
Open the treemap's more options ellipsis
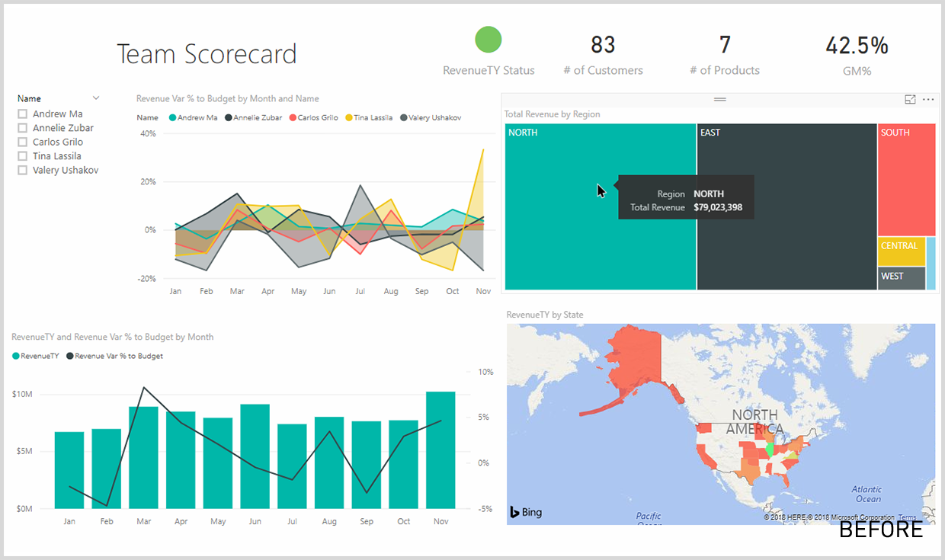[928, 100]
